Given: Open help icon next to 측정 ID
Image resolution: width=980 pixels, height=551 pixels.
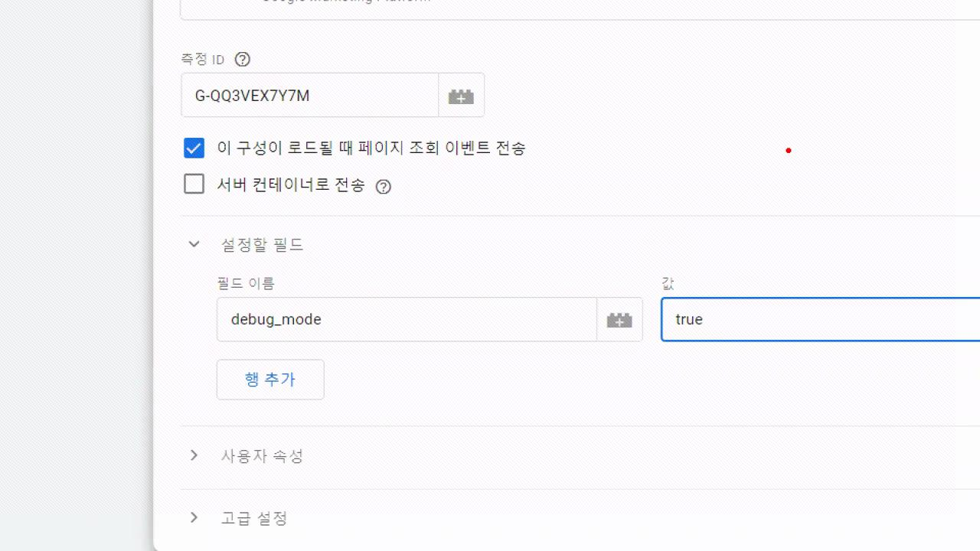Looking at the screenshot, I should coord(243,60).
